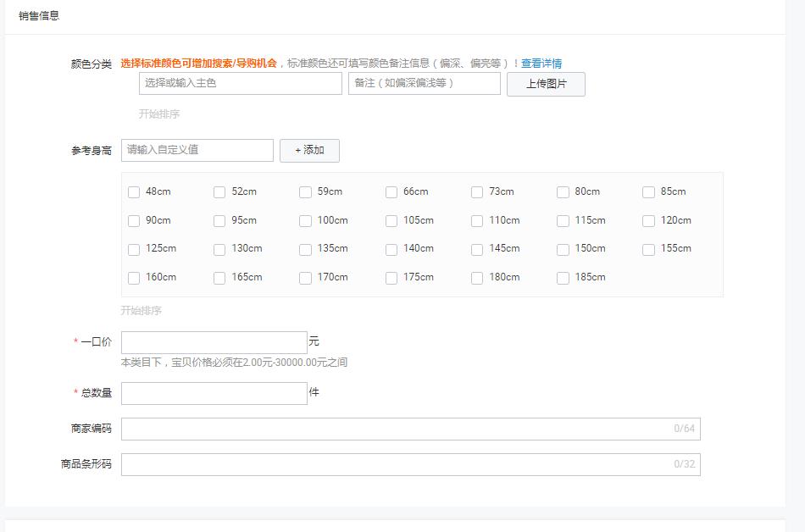This screenshot has height=532, width=805.
Task: Click the 总数量 quantity input box
Action: point(214,393)
